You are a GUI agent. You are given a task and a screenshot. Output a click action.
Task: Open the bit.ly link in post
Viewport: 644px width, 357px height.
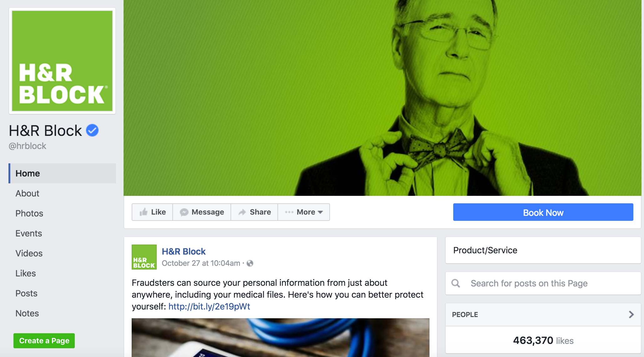point(209,306)
